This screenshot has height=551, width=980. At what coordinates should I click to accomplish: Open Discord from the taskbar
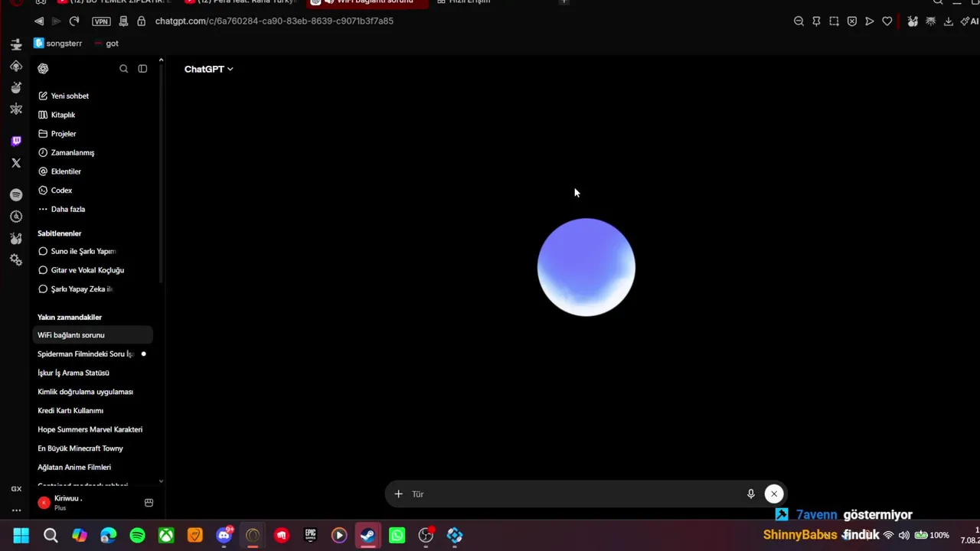(x=224, y=536)
